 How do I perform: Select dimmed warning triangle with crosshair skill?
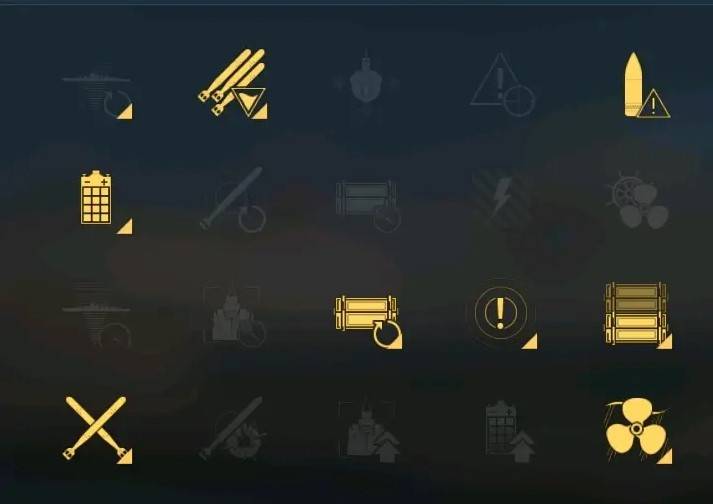click(502, 85)
